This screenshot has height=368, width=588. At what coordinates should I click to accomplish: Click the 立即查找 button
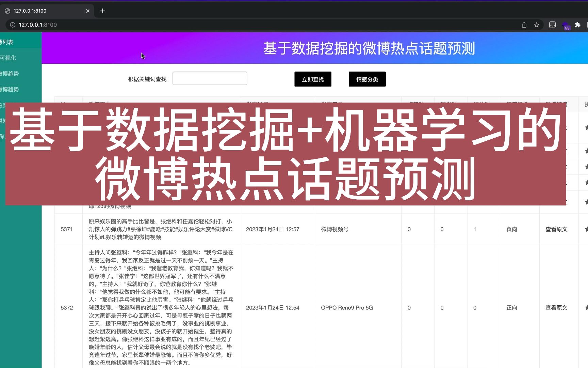click(x=313, y=79)
